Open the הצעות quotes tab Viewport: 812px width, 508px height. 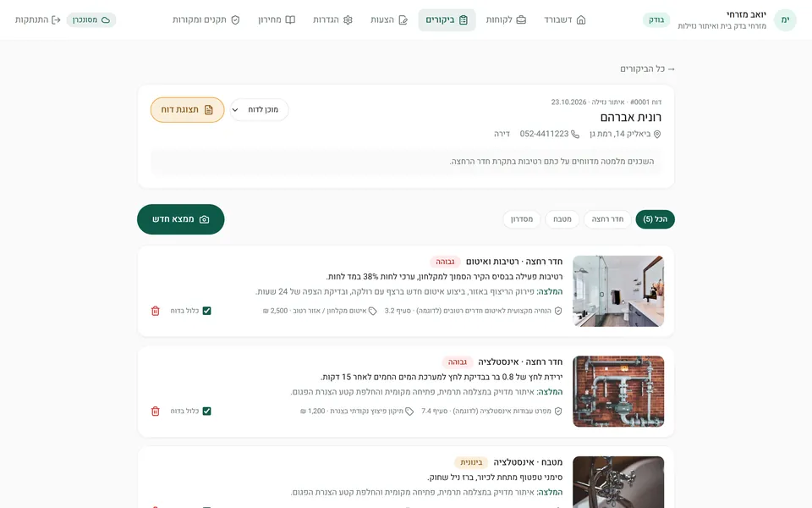click(389, 19)
